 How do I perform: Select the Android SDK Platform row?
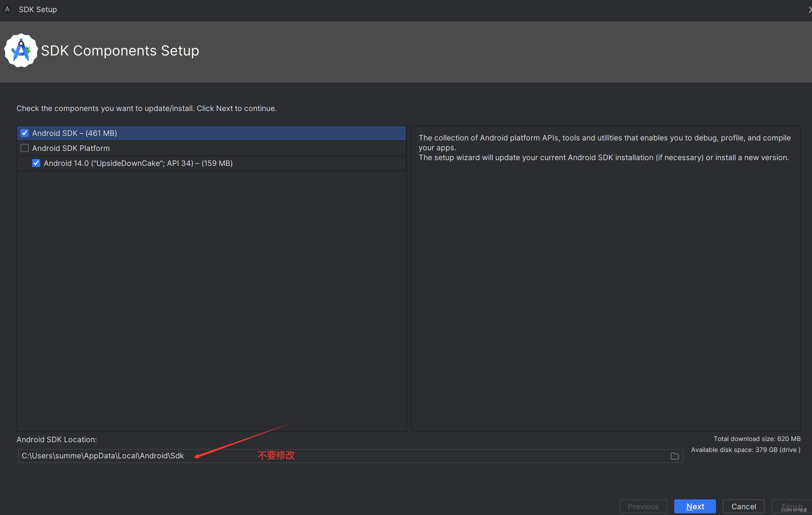(211, 148)
